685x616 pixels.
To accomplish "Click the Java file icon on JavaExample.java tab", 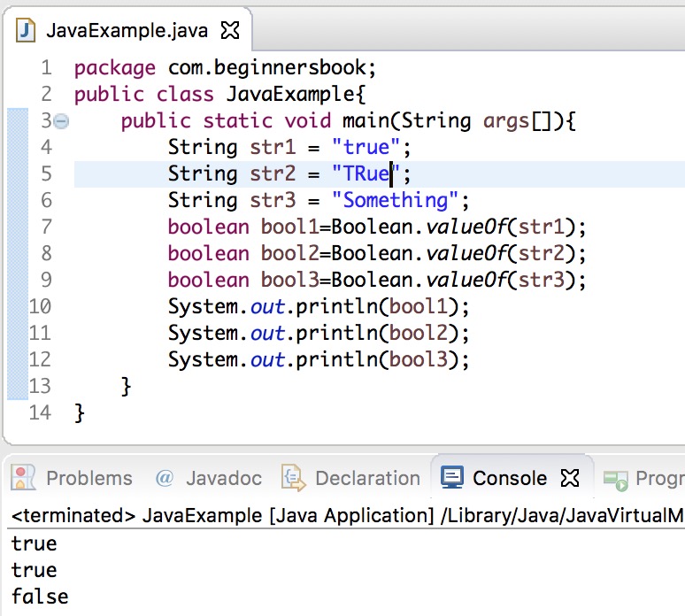I will point(26,30).
